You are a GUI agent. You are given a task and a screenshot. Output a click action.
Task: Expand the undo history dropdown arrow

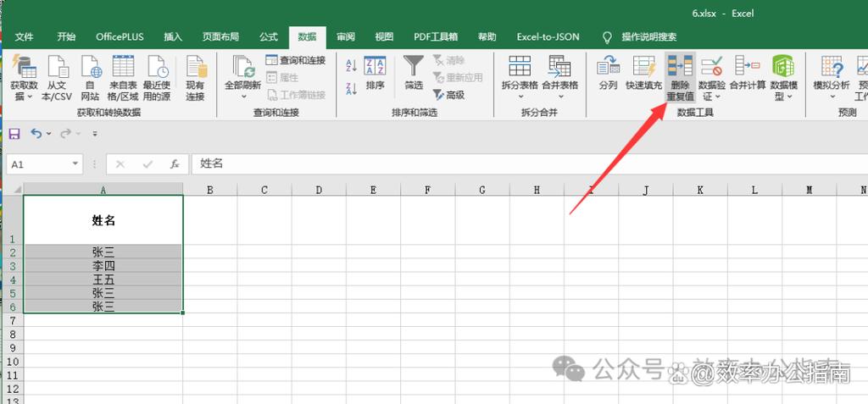(x=48, y=133)
